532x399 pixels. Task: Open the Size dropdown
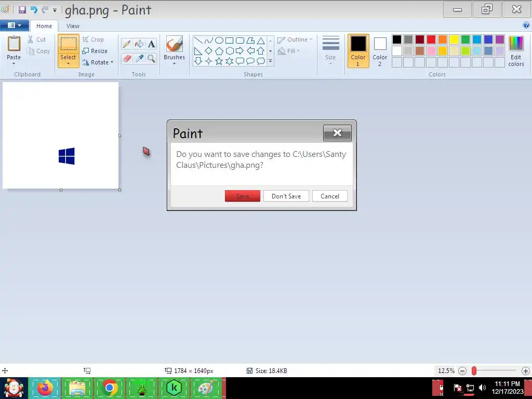pos(330,51)
